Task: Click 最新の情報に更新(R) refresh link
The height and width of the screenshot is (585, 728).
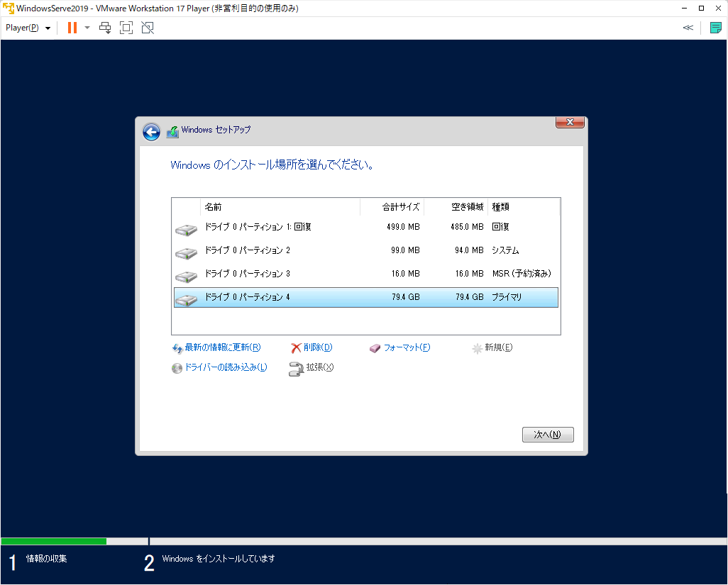Action: pyautogui.click(x=223, y=347)
